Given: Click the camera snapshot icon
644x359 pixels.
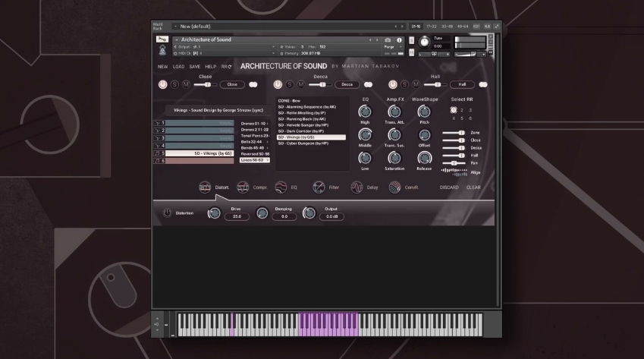Looking at the screenshot, I should (x=388, y=39).
